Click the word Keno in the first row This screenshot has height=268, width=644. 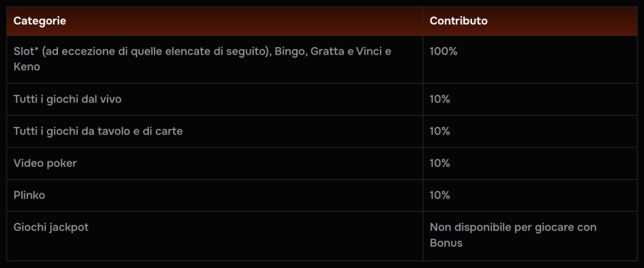point(26,66)
